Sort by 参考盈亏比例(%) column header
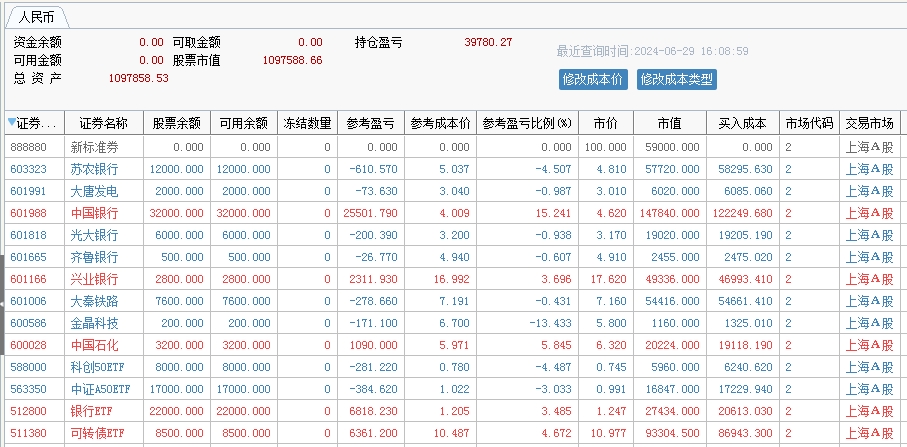The height and width of the screenshot is (447, 907). pos(526,123)
